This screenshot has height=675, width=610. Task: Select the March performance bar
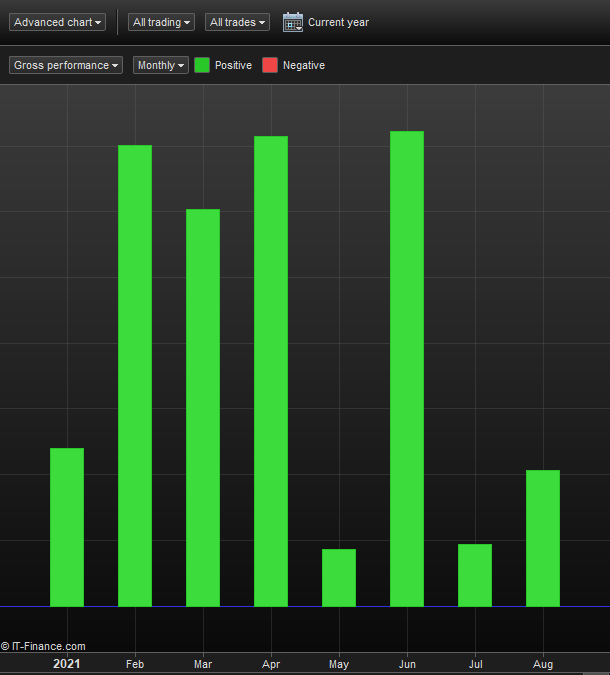[203, 408]
